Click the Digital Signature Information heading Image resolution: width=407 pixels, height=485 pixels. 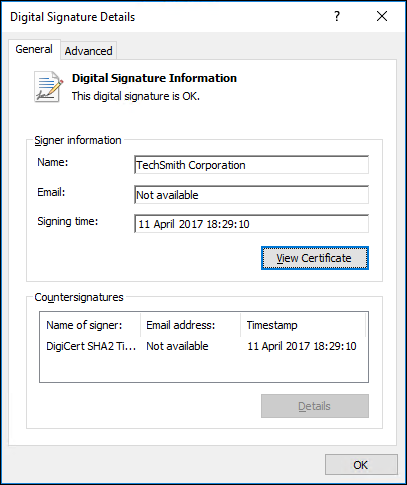tap(154, 78)
